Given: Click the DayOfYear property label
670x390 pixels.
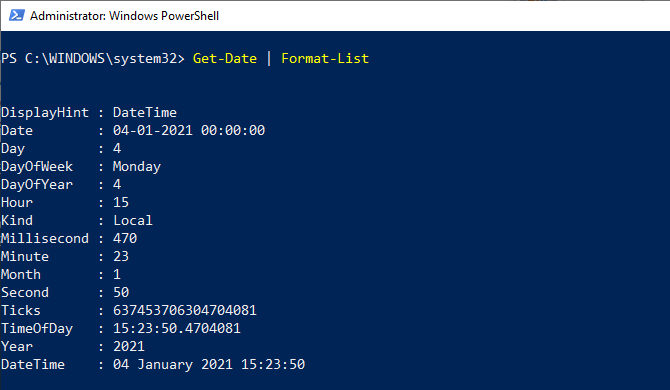Looking at the screenshot, I should (x=37, y=185).
